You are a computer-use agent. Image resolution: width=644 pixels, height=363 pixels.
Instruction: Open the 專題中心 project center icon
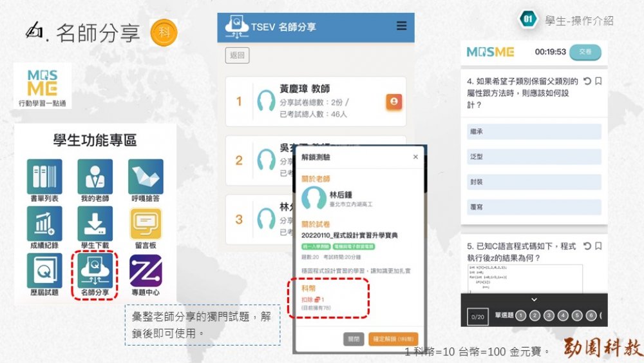146,271
